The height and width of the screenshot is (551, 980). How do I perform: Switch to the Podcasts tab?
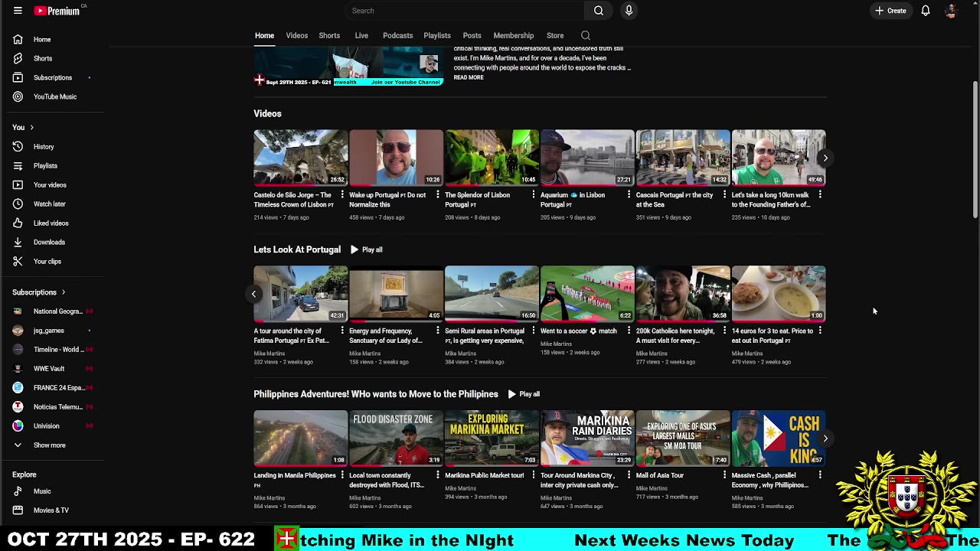tap(397, 35)
